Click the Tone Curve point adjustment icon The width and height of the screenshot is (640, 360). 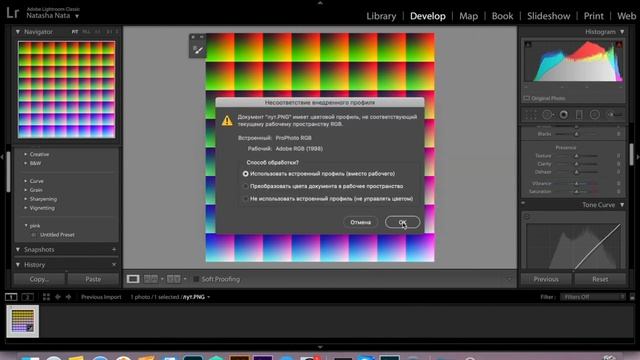(x=527, y=217)
